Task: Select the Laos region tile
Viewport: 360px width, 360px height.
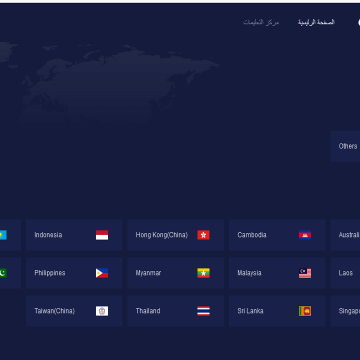Action: pos(345,273)
